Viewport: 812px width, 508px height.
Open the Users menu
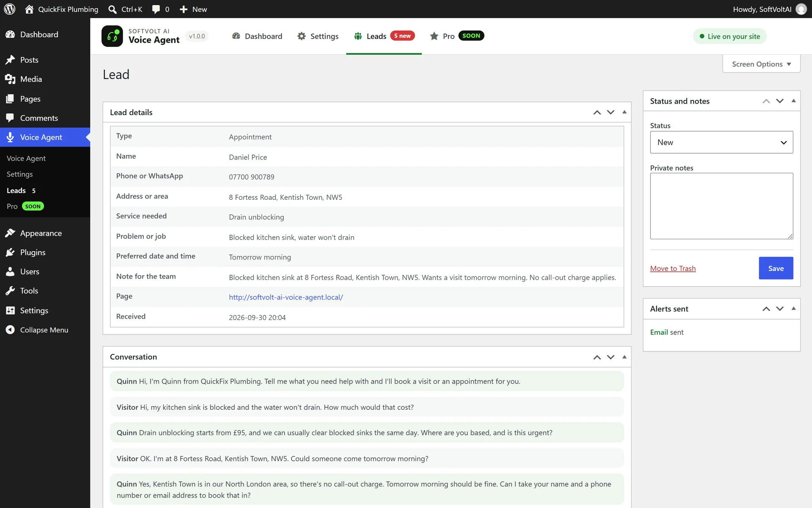[30, 272]
